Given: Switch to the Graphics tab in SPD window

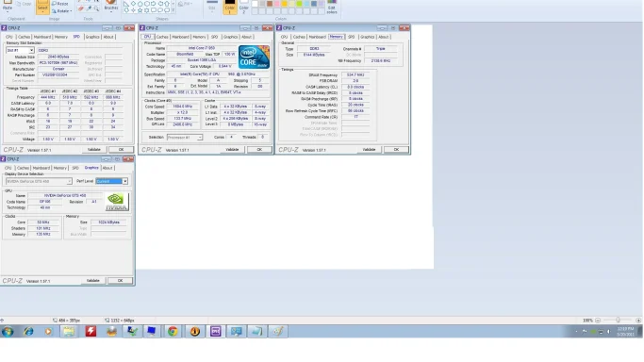Looking at the screenshot, I should [92, 37].
